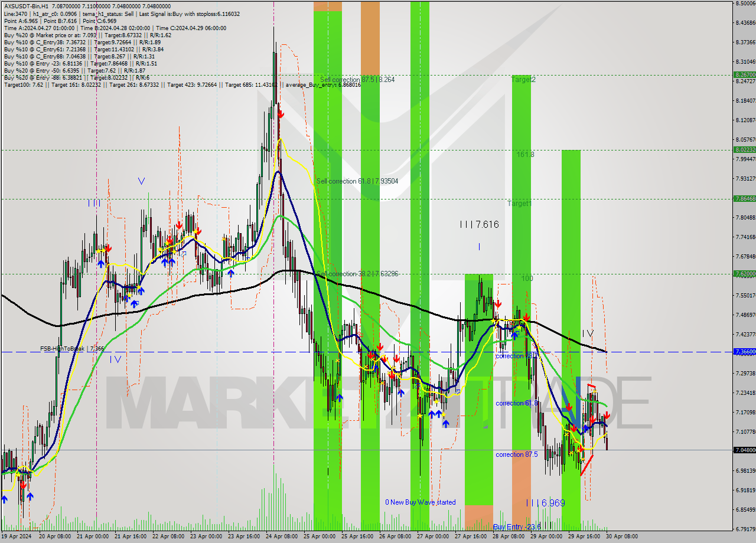The image size is (756, 543).
Task: Click the 'Buy %20 @ Market price' info line
Action: coord(87,35)
